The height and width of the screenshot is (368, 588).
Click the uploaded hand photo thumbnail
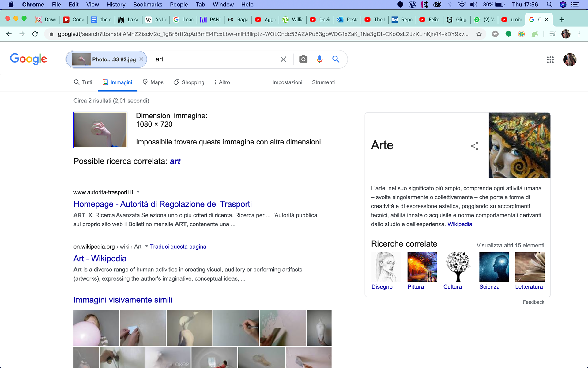tap(100, 130)
